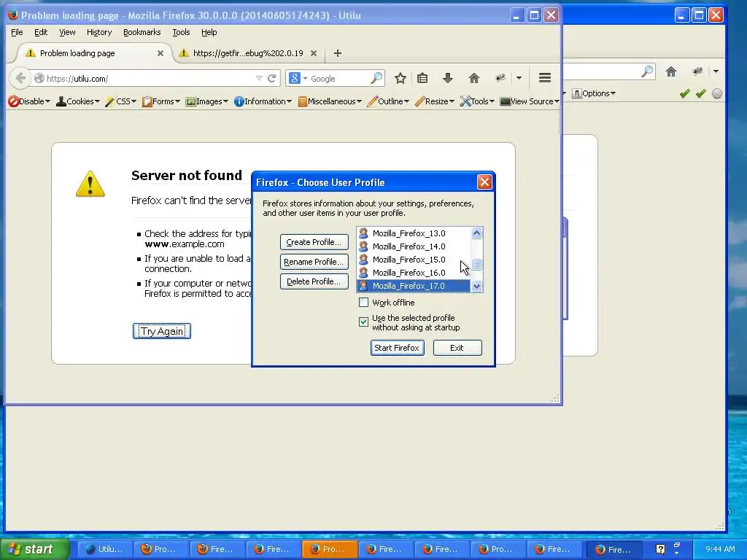
Task: Expand the CSS toolbar dropdown
Action: (x=121, y=101)
